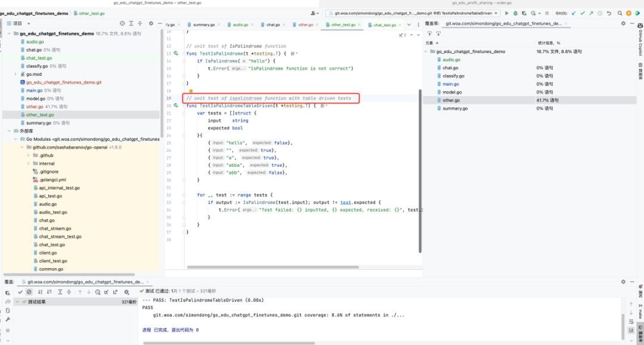Open classify.go in project tree

tap(37, 66)
